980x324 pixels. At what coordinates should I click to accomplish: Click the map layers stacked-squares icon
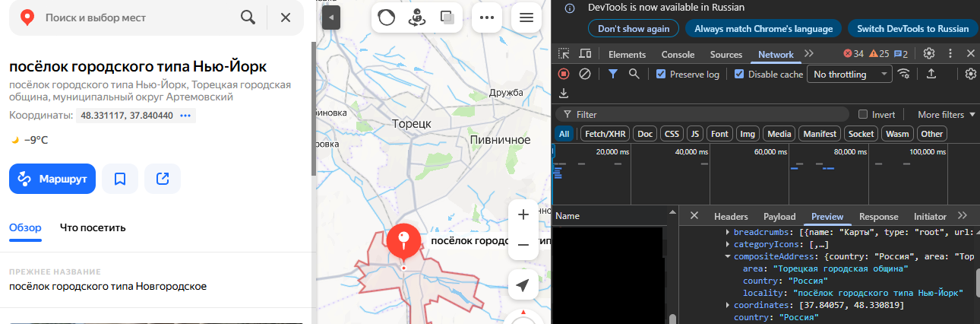(x=447, y=17)
